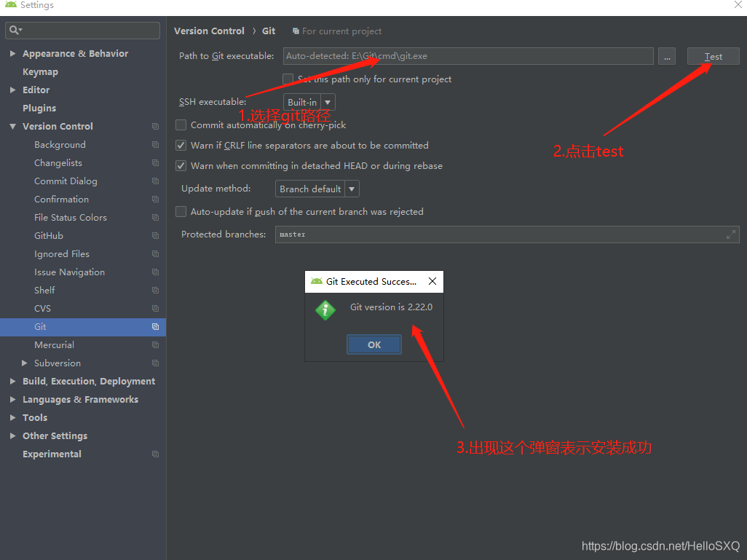
Task: Click project-level icon beside Subversion row
Action: point(155,363)
